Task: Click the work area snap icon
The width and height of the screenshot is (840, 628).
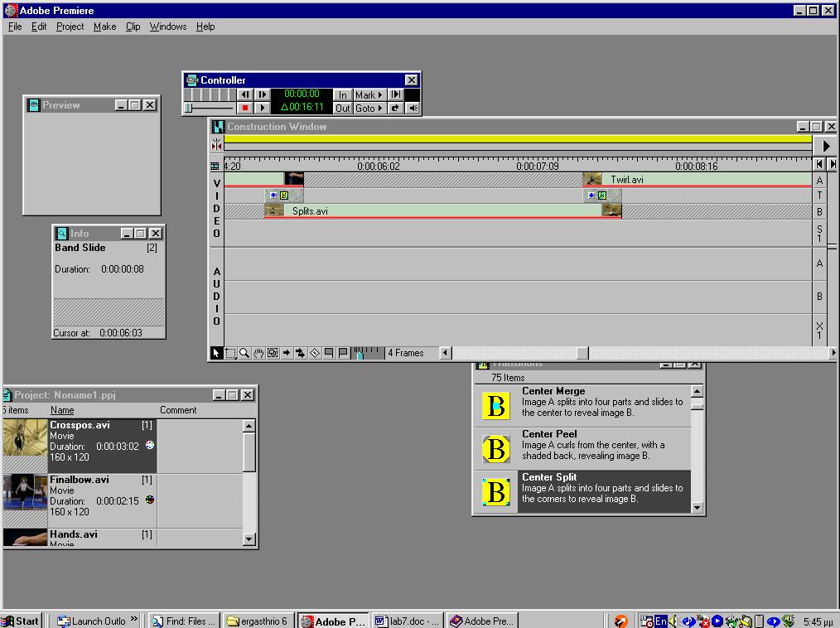Action: (x=216, y=143)
